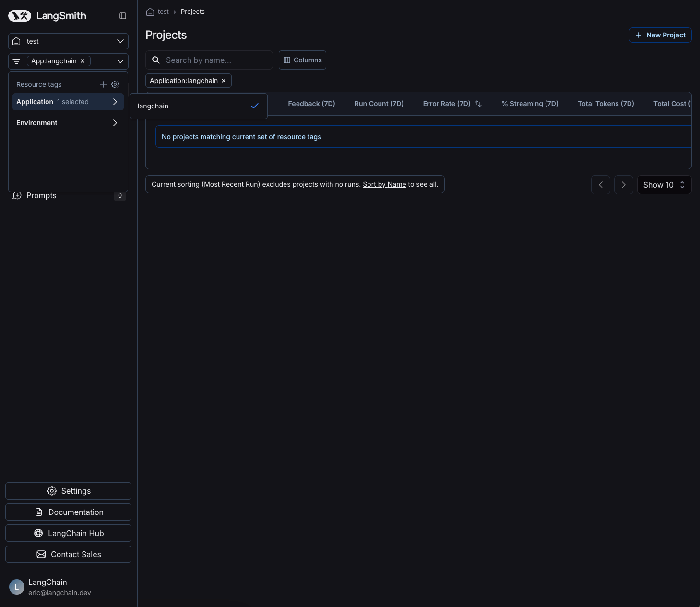Expand the Application tag submenu
Viewport: 700px width, 607px height.
[68, 102]
